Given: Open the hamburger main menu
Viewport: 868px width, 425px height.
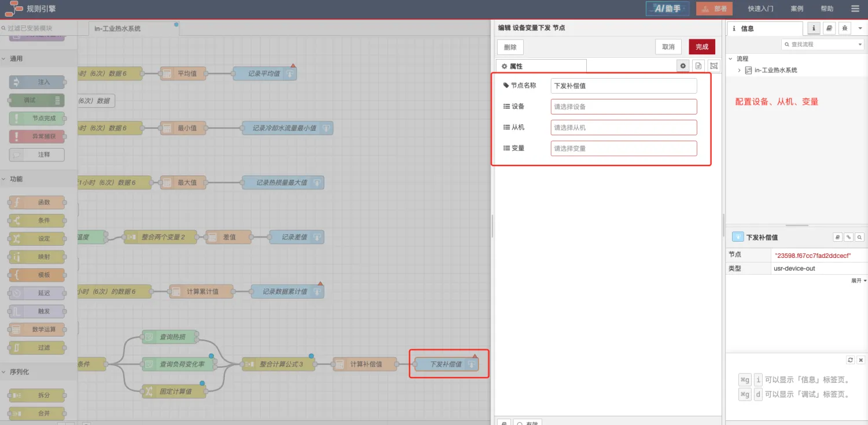Looking at the screenshot, I should (x=855, y=9).
